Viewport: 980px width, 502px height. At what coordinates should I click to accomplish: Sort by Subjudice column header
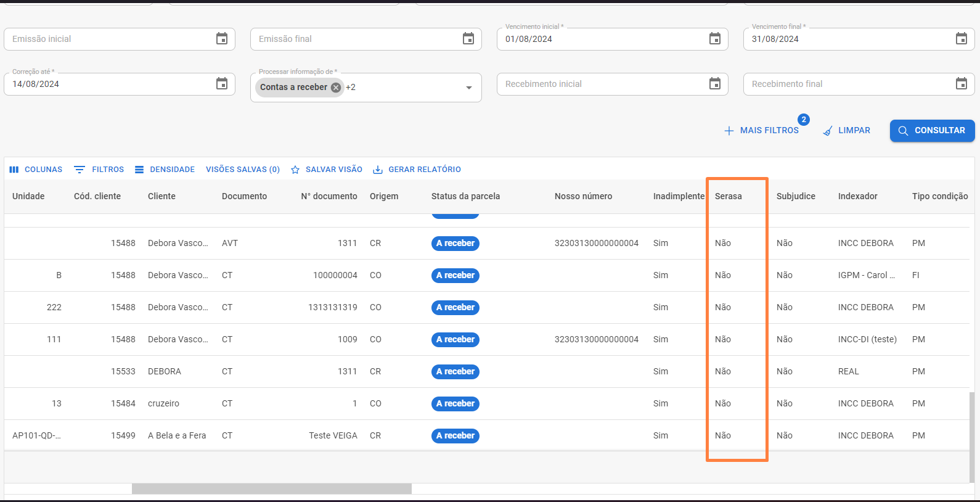tap(796, 196)
